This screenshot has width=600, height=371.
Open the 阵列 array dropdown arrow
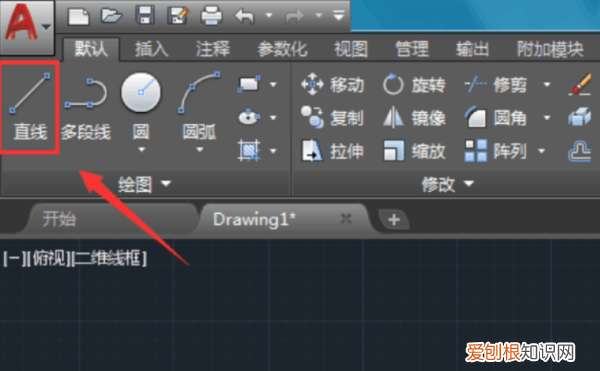(542, 151)
